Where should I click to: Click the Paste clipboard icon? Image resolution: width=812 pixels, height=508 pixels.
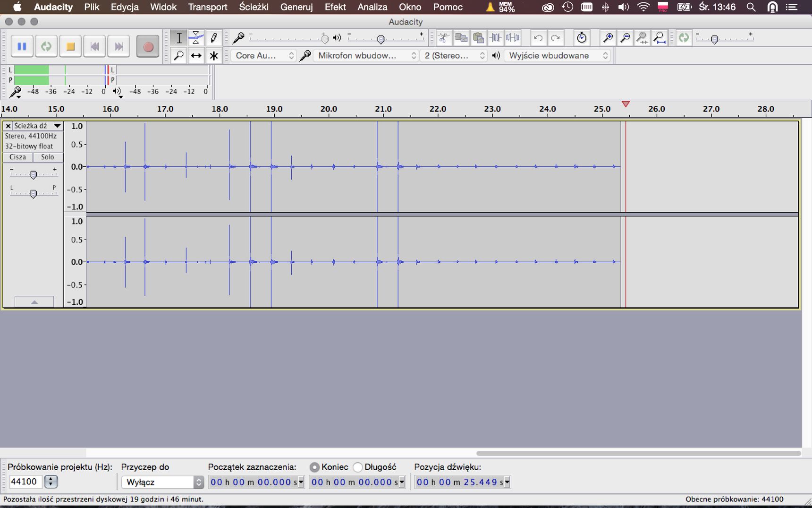pos(478,38)
